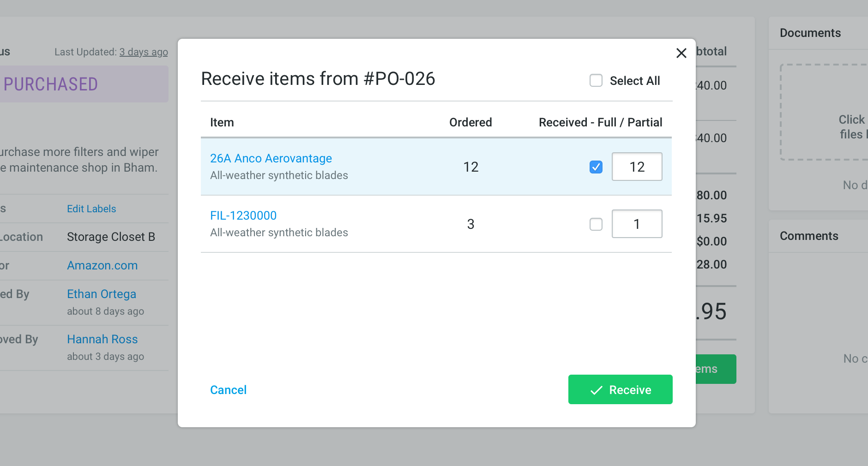Check the Select All checkbox
The width and height of the screenshot is (868, 466).
(x=596, y=80)
